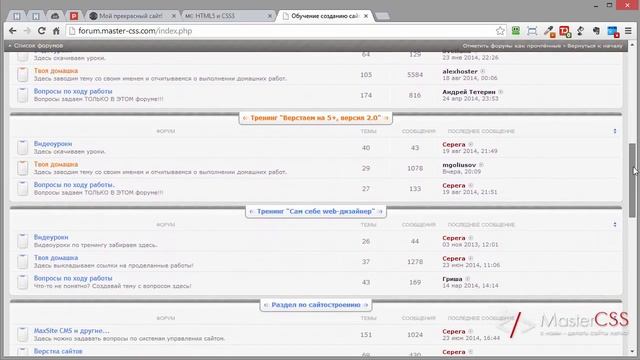The width and height of the screenshot is (640, 360).
Task: Click forum icon beside 174-topic 'Вопросы по ходу работы'
Action: (23, 95)
